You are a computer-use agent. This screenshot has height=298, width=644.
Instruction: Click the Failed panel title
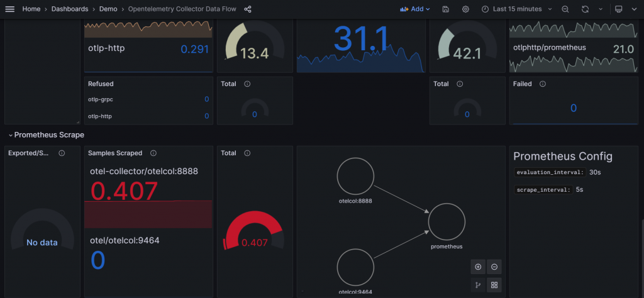point(523,84)
